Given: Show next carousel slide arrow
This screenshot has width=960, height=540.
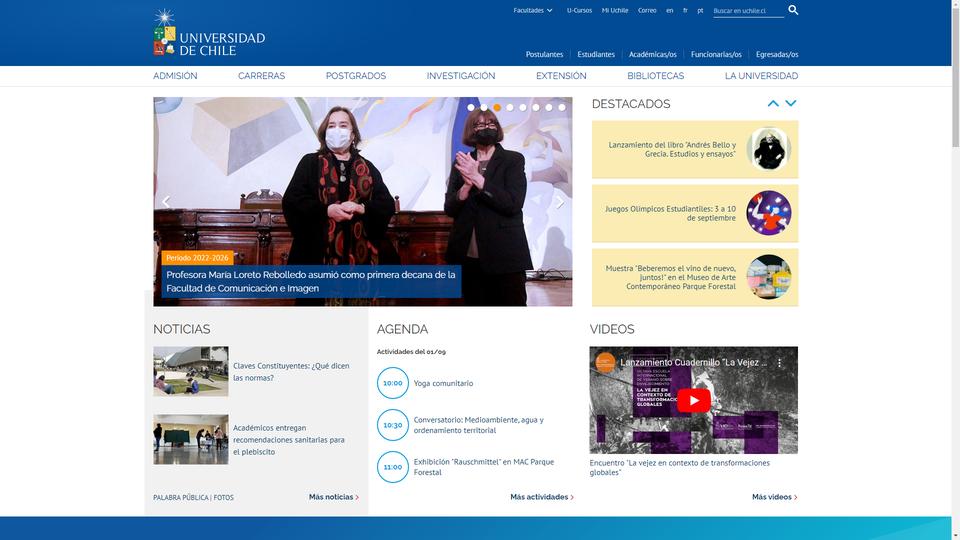Looking at the screenshot, I should 560,201.
